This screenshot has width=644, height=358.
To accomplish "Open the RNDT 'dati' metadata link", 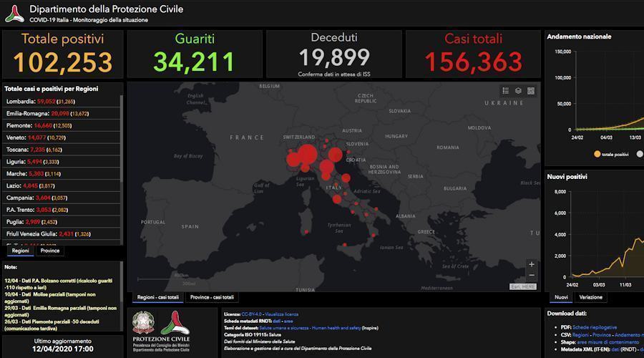I will click(276, 321).
